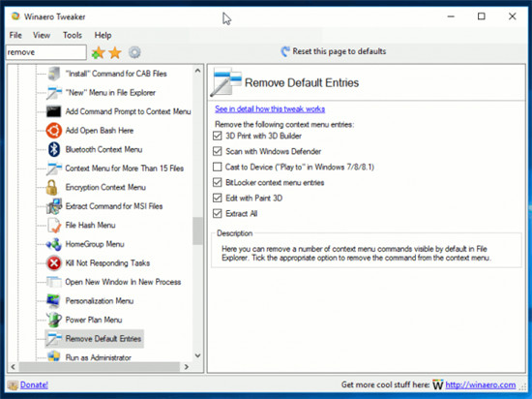The image size is (532, 399).
Task: Click the Bluetooth Context Menu icon
Action: [54, 149]
